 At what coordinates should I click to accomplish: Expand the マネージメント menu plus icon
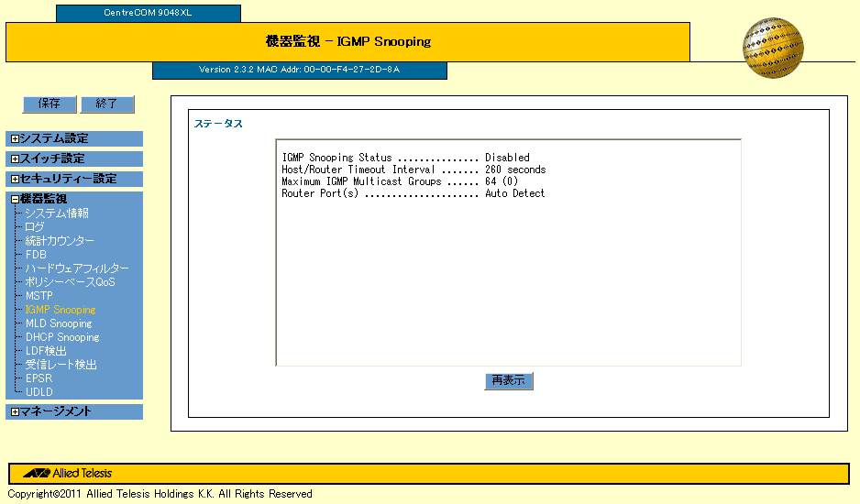coord(15,411)
